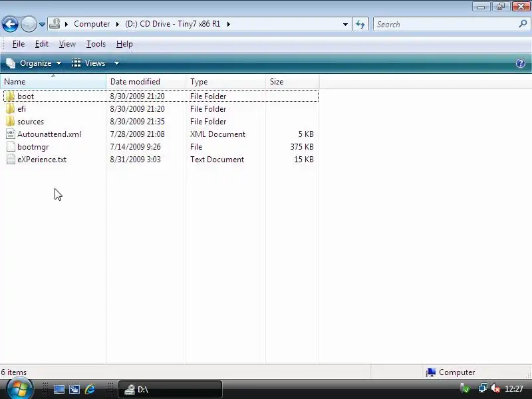Click the Autounattend.xml file name
The image size is (532, 399).
click(x=49, y=134)
